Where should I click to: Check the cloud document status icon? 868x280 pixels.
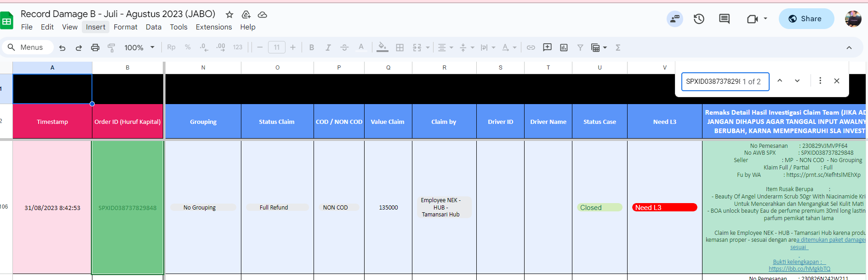(x=263, y=14)
